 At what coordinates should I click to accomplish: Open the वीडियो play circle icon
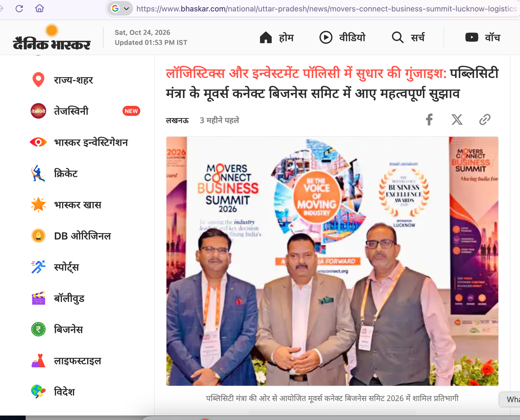click(x=326, y=37)
